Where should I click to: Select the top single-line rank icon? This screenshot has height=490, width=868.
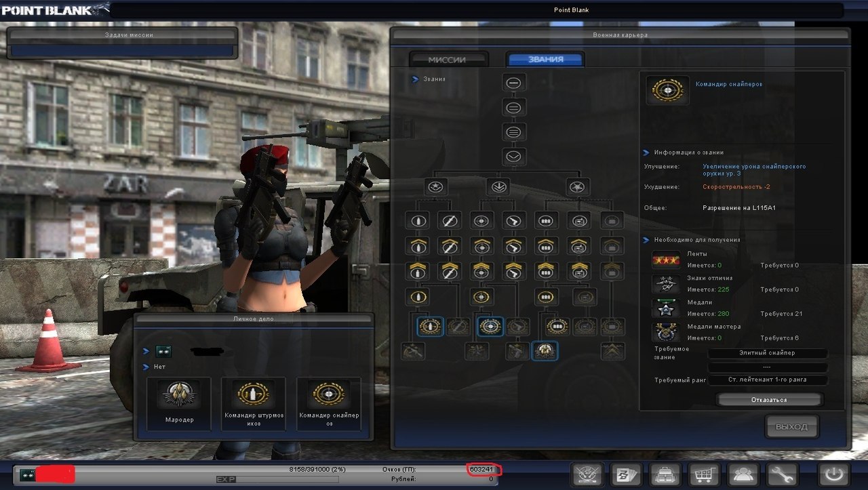(x=514, y=83)
